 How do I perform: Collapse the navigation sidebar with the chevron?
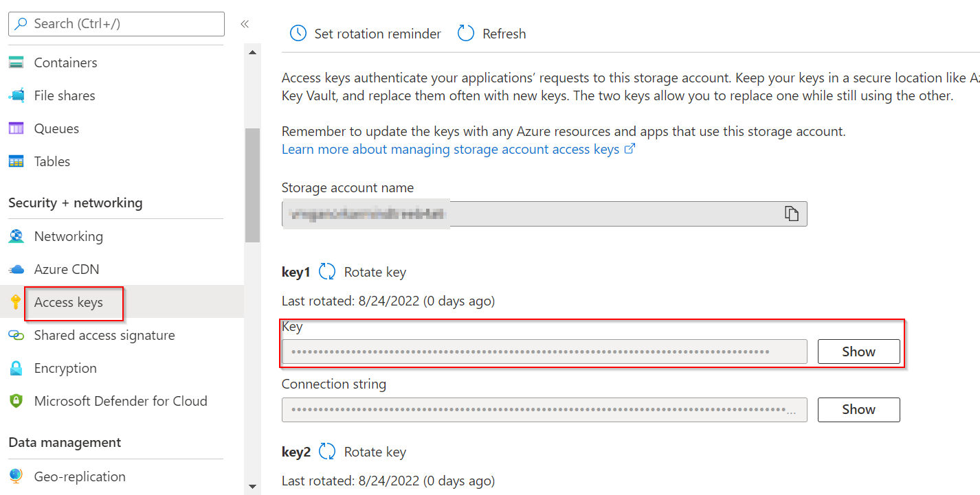coord(245,23)
